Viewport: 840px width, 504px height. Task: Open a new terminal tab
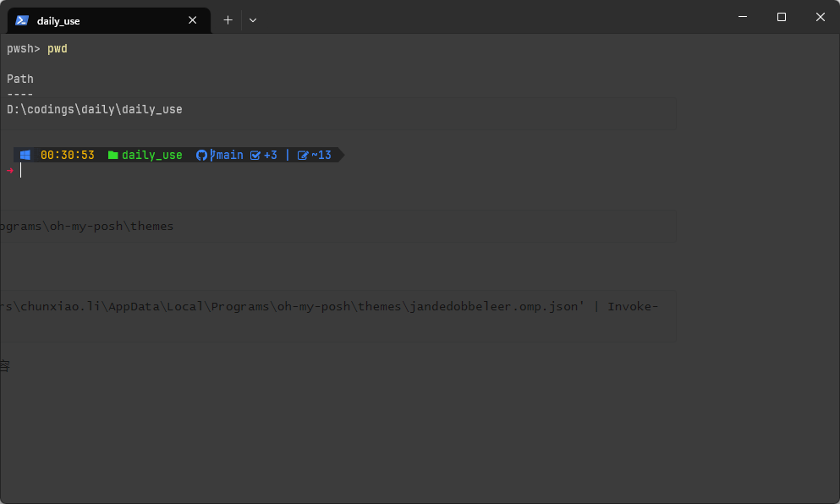coord(228,20)
